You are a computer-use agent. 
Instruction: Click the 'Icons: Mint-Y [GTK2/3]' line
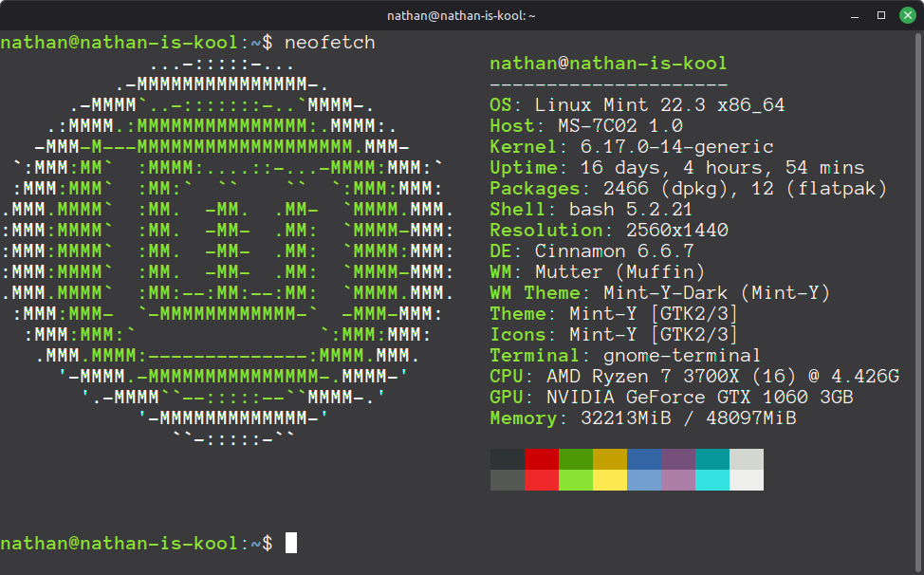coord(614,335)
